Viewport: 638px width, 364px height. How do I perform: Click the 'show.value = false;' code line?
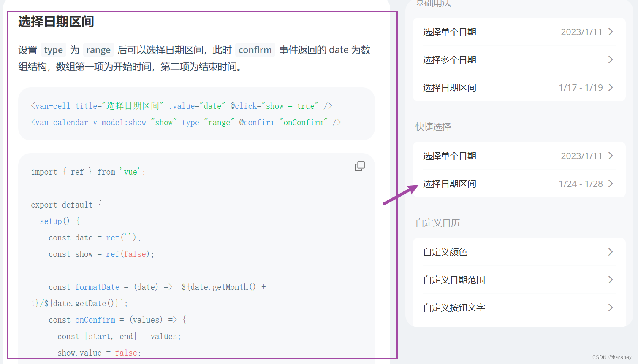pos(99,353)
